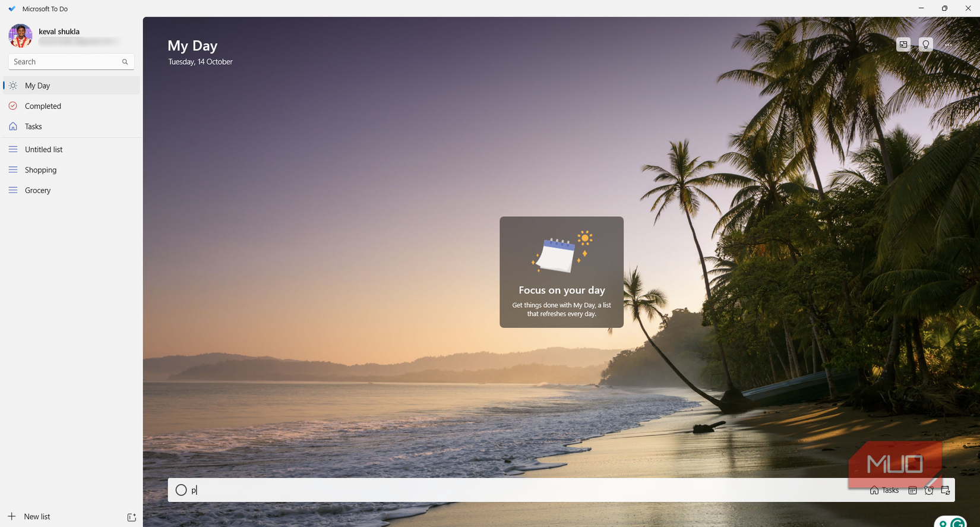Click the Untitled list lines icon
The image size is (980, 527).
(x=13, y=149)
